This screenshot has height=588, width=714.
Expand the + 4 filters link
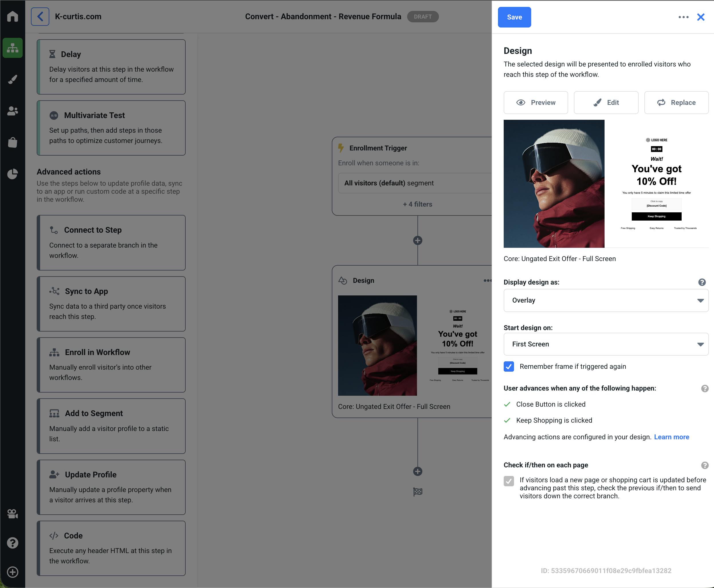(x=417, y=204)
